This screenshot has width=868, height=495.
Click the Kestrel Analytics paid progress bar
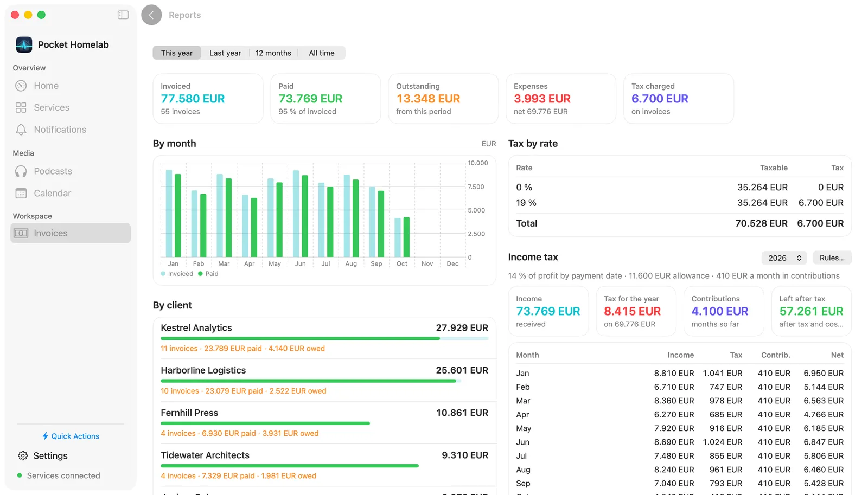pyautogui.click(x=324, y=338)
